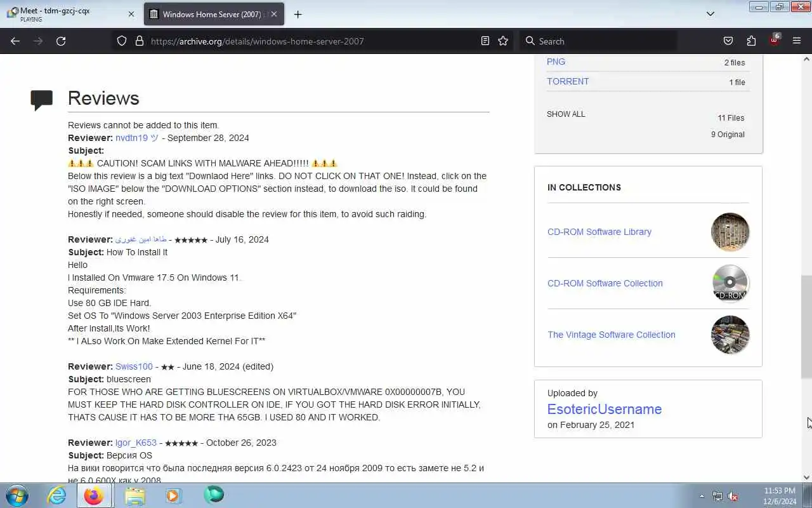The image size is (812, 508).
Task: Open the Arabic-named reviewer's profile
Action: pyautogui.click(x=141, y=239)
